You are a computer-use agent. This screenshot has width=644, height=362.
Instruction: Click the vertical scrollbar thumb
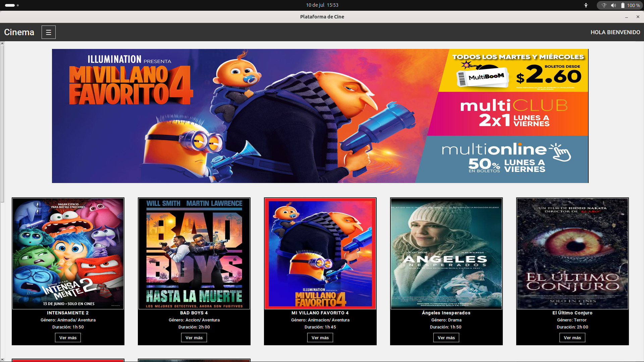(2, 124)
